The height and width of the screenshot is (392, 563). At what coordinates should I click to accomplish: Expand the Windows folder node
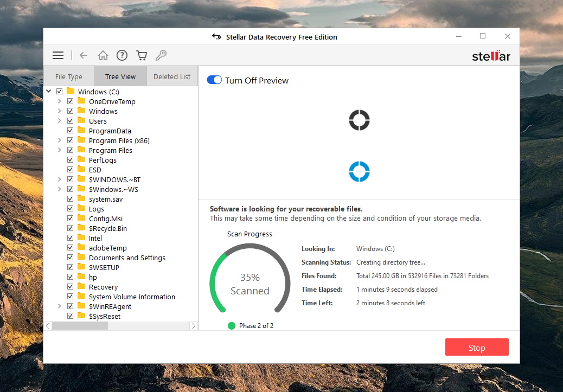click(60, 111)
